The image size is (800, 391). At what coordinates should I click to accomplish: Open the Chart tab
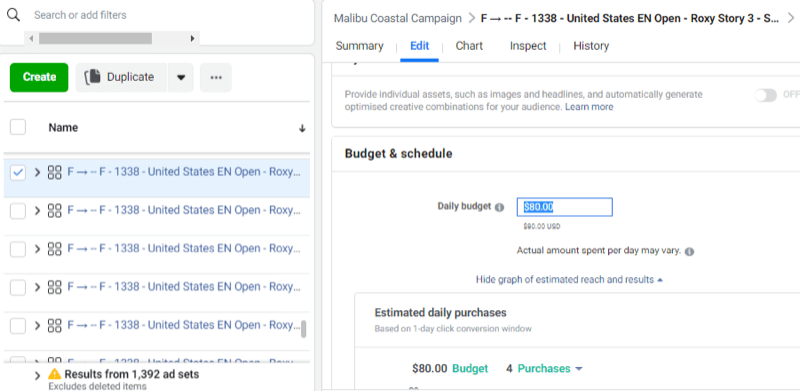469,46
